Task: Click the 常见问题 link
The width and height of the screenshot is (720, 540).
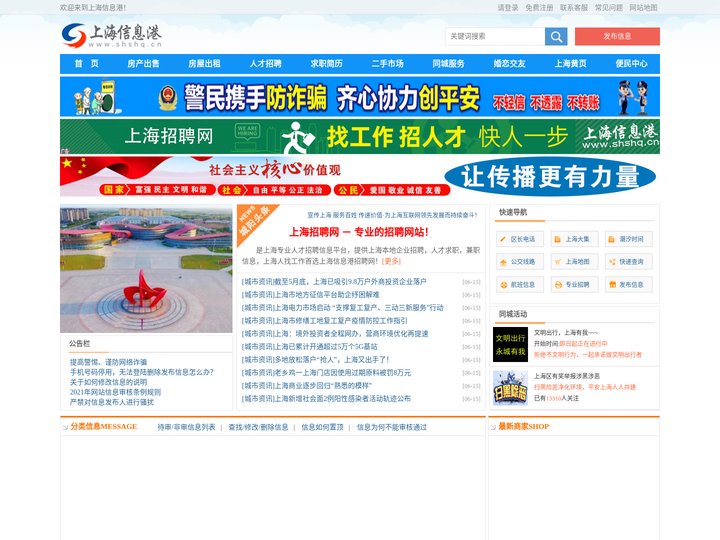Action: [x=609, y=8]
